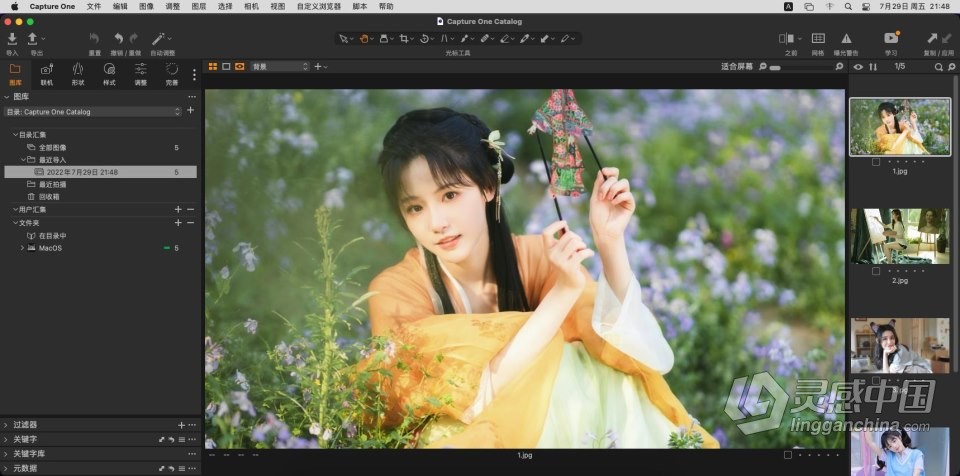
Task: Tick the checkbox under 1.jpg thumbnail
Action: pos(876,161)
